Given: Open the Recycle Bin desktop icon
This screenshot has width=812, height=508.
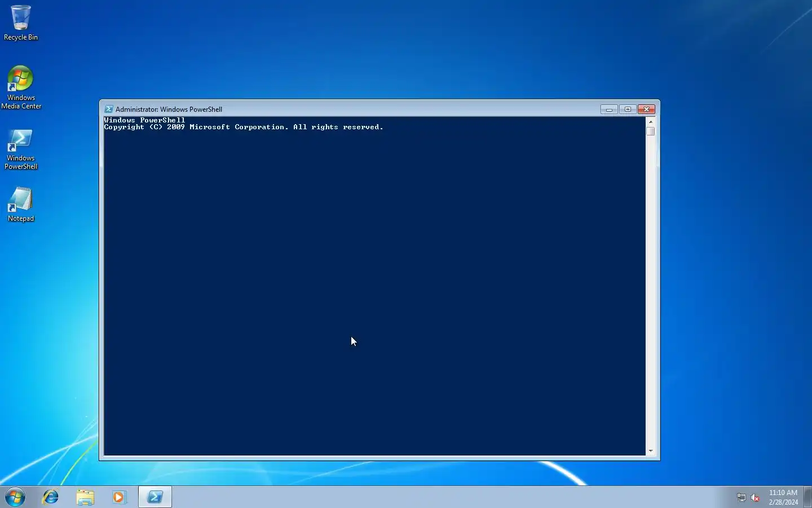Looking at the screenshot, I should [21, 23].
